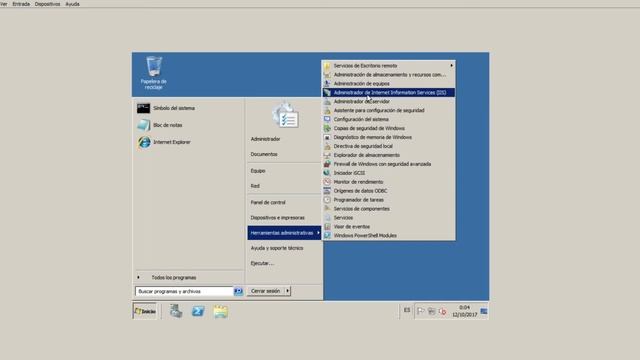Click the ES language indicator in tray
Image resolution: width=640 pixels, height=360 pixels.
click(x=407, y=310)
